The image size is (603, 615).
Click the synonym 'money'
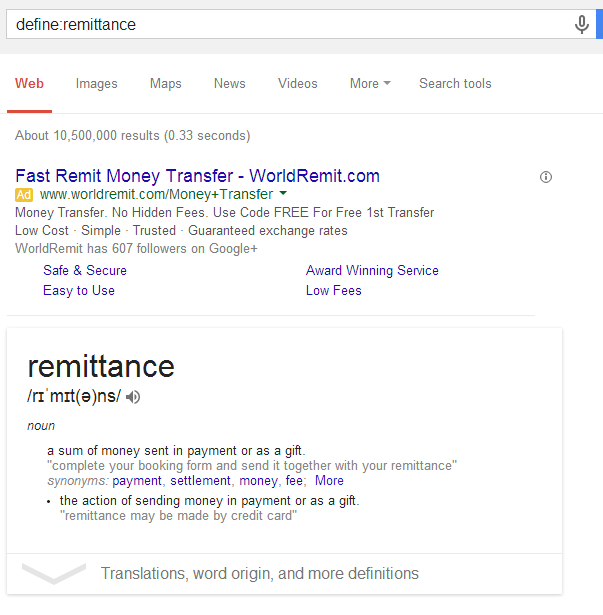tap(259, 480)
